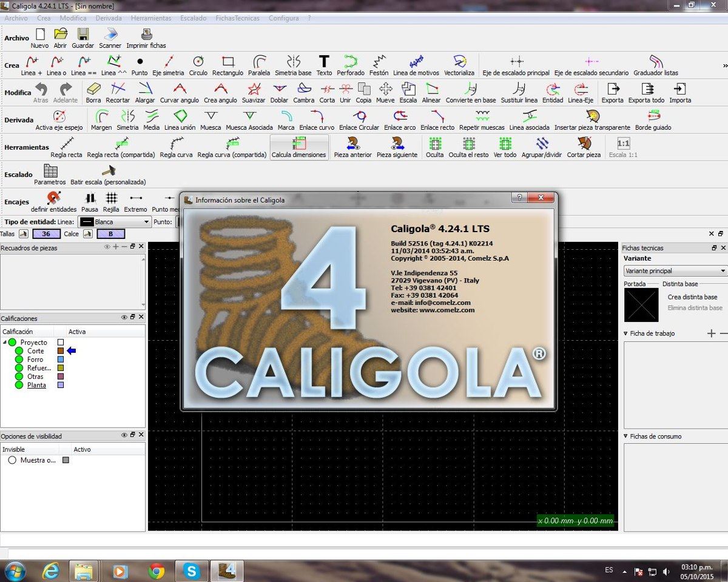Open a file with Abrir
Viewport: 728px width, 582px height.
(x=60, y=34)
